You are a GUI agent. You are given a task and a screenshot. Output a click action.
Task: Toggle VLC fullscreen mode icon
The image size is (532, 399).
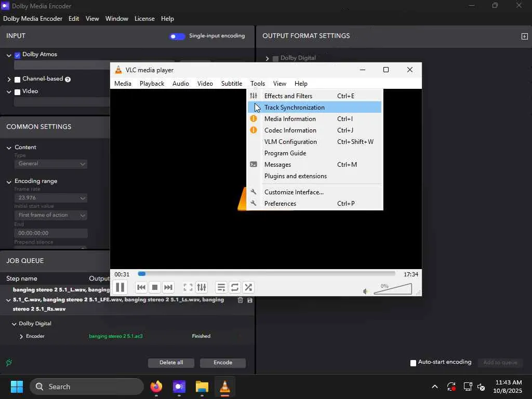[188, 287]
